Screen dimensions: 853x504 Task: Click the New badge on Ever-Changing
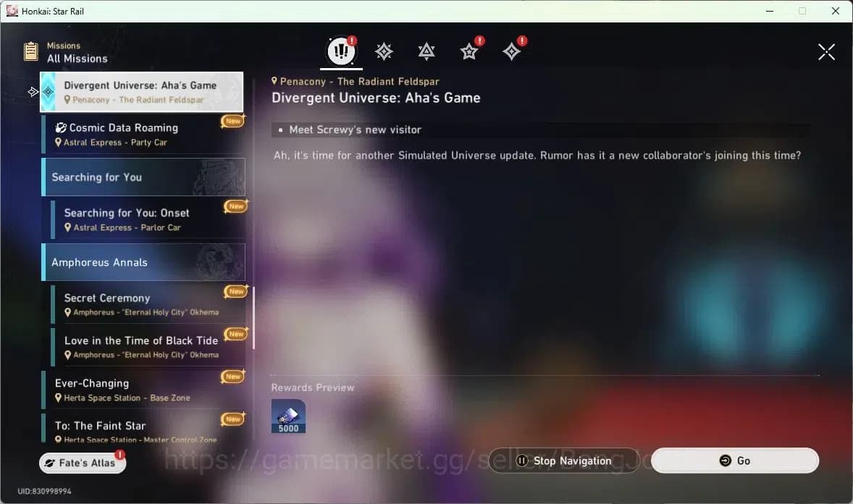tap(233, 376)
